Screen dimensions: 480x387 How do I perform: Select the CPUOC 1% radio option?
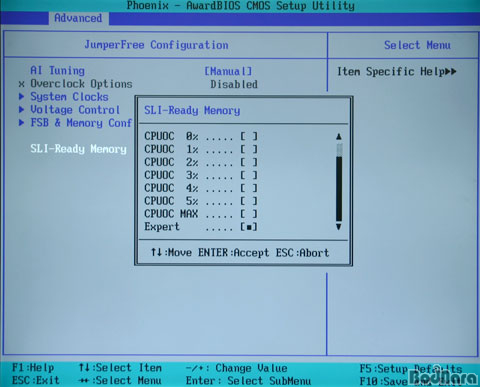249,149
